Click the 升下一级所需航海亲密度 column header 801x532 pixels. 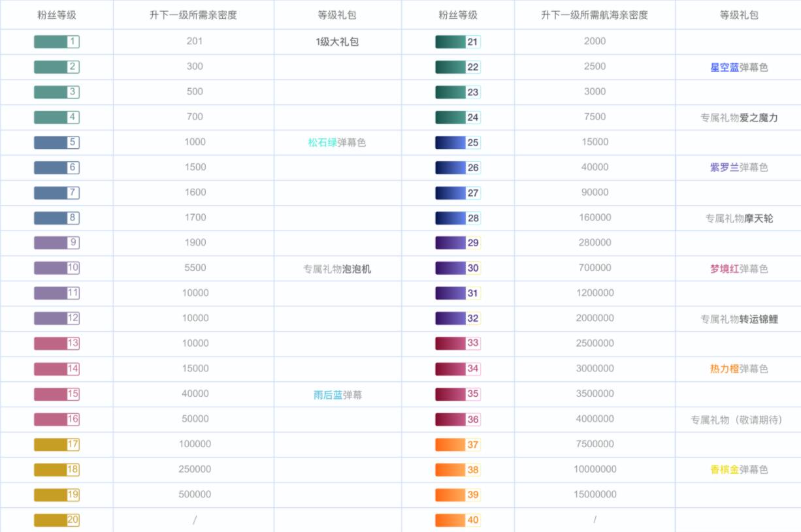(595, 16)
